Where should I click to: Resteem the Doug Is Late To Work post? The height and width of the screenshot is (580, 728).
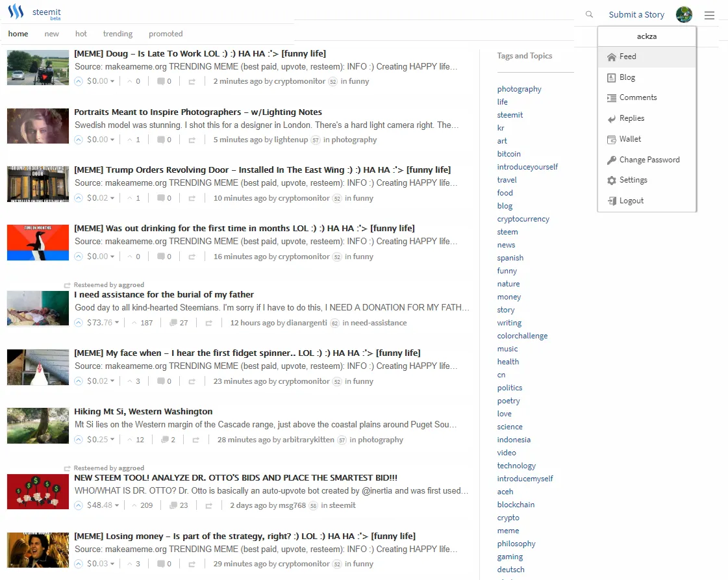192,82
